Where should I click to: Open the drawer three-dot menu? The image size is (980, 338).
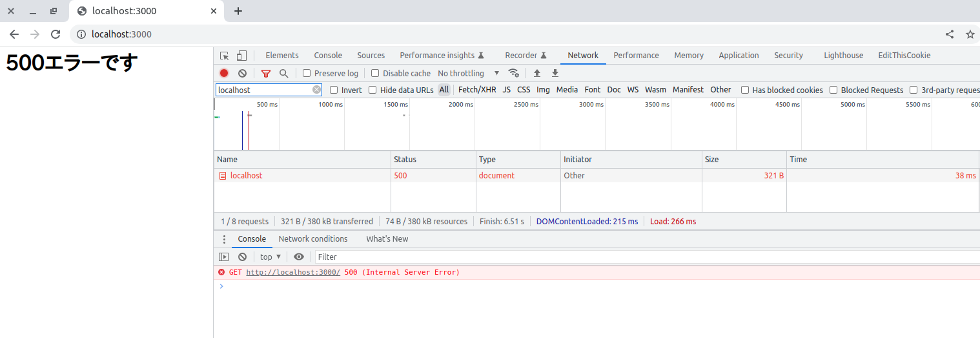(224, 239)
